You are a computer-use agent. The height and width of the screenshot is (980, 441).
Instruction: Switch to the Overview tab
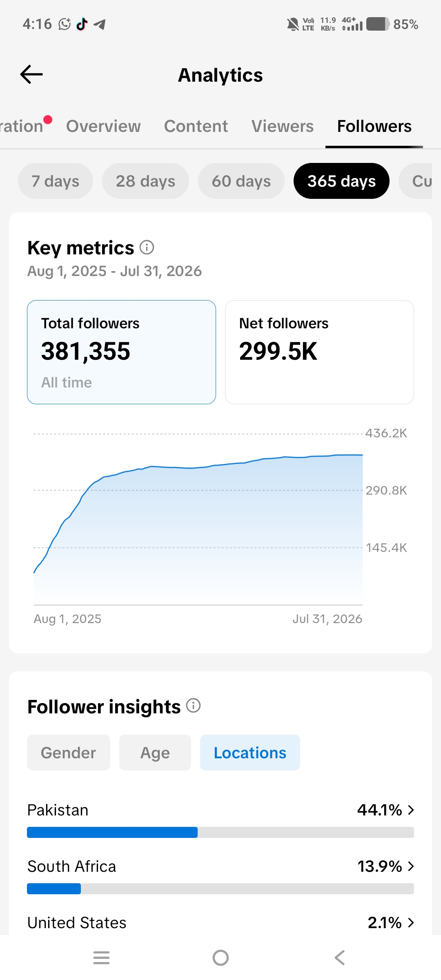point(103,126)
